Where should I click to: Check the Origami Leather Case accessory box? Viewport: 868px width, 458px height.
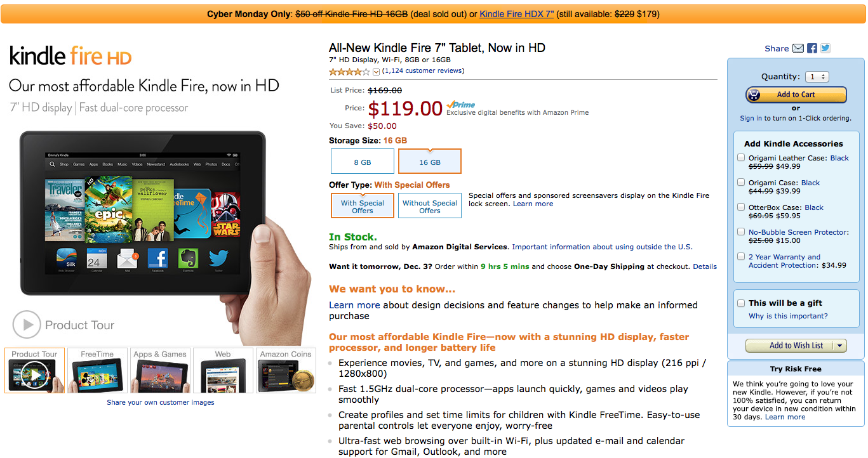click(741, 158)
